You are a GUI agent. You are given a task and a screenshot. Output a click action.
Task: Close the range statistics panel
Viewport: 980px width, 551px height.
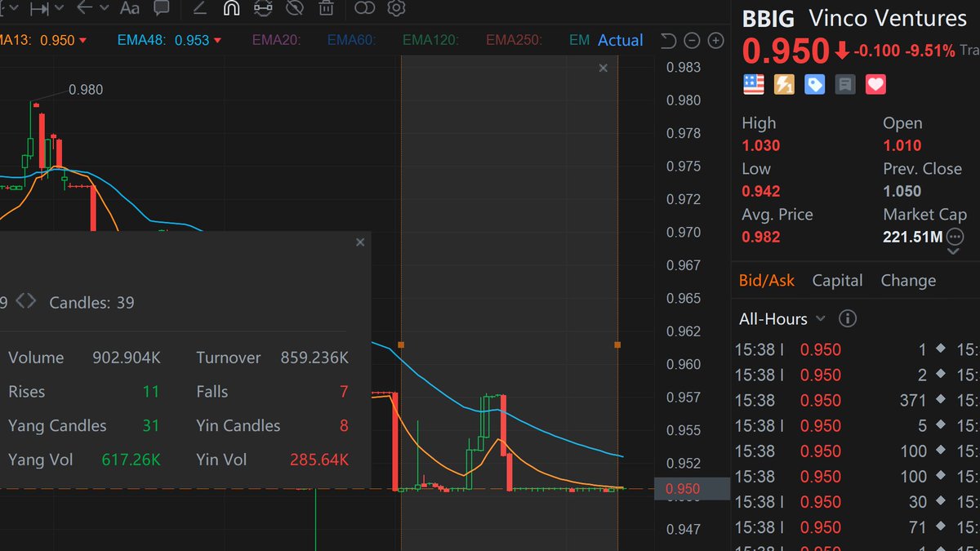(360, 242)
